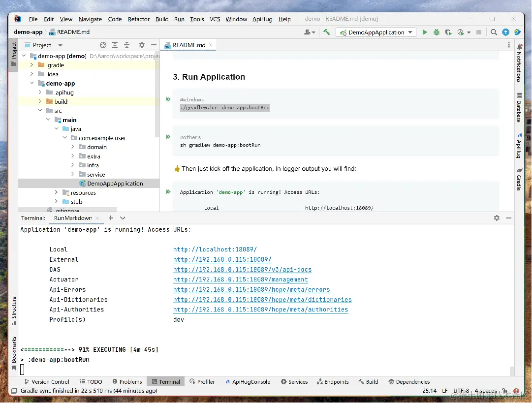Open the Api-Authorities link

260,310
